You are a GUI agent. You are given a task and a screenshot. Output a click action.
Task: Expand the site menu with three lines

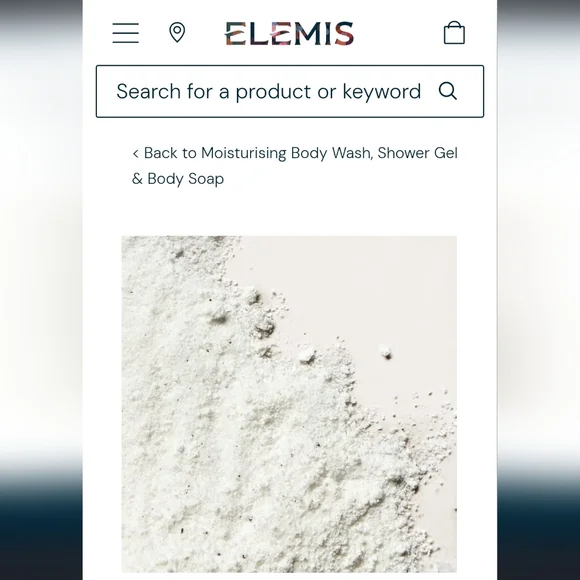126,33
